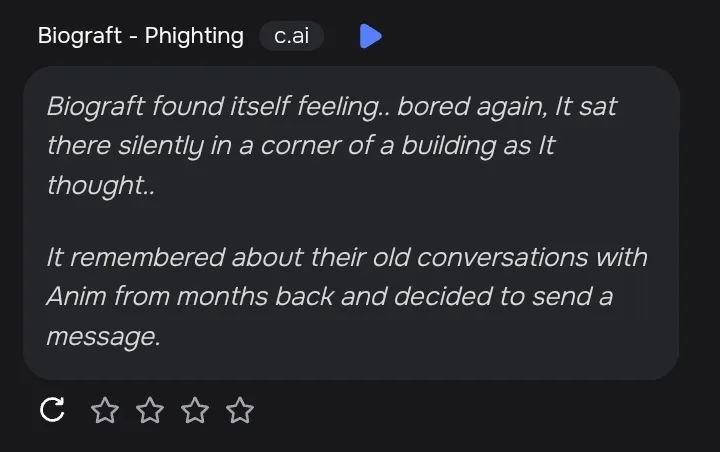Viewport: 720px width, 452px height.
Task: Rate the response four stars
Action: tap(240, 410)
